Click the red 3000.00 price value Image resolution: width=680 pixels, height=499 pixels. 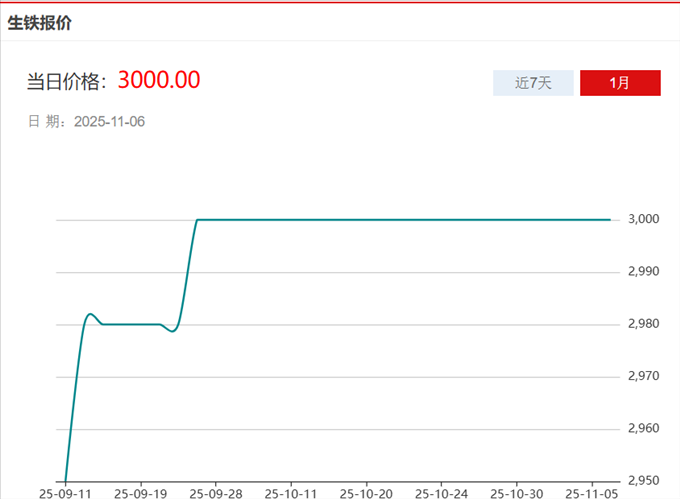click(x=159, y=80)
